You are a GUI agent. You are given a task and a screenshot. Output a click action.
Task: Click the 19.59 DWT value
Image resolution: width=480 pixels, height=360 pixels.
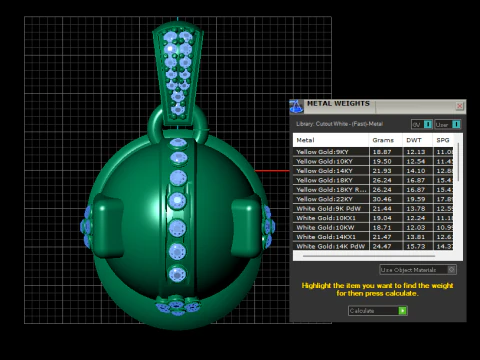coord(416,199)
